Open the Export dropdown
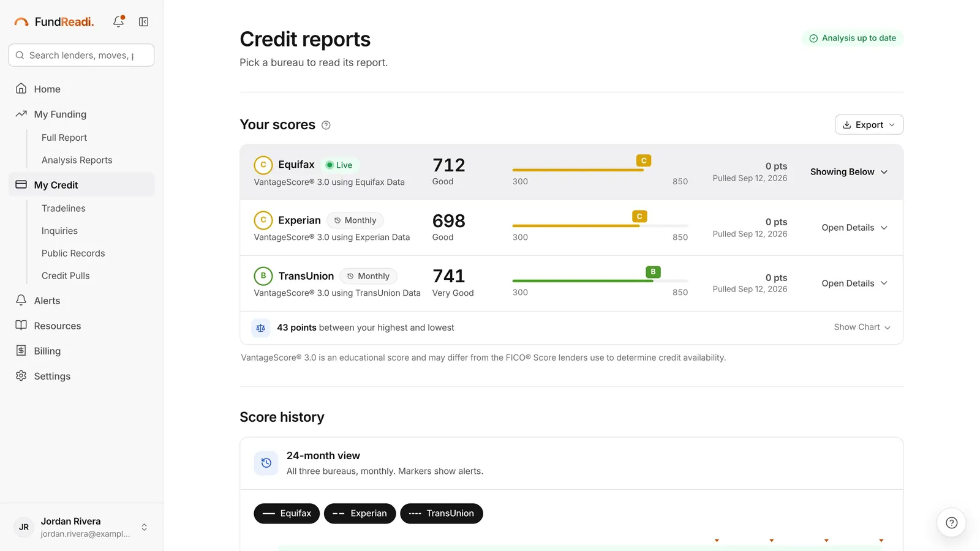This screenshot has height=551, width=980. pyautogui.click(x=869, y=124)
